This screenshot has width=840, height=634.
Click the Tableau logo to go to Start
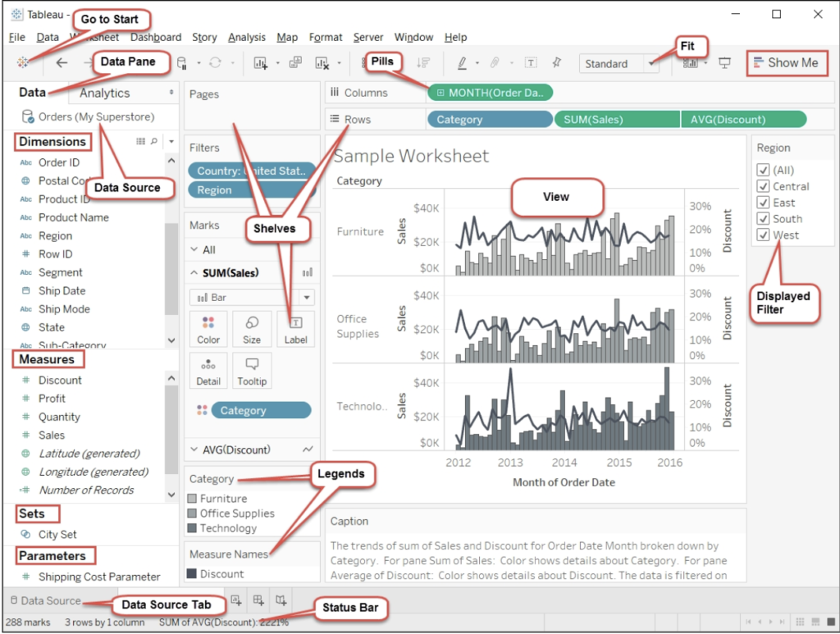(23, 63)
